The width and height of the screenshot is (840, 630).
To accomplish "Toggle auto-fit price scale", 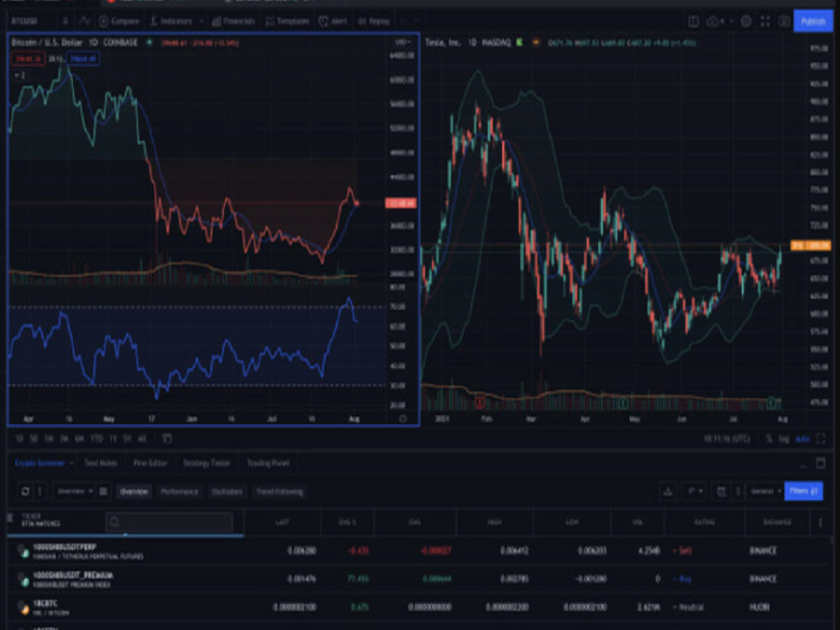I will (x=802, y=439).
